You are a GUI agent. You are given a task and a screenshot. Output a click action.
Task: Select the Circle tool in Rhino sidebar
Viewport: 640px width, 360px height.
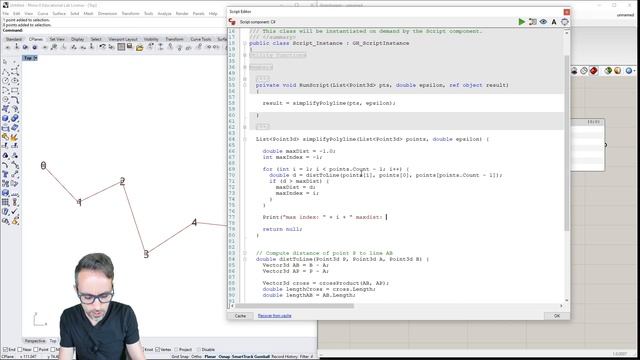[5, 81]
